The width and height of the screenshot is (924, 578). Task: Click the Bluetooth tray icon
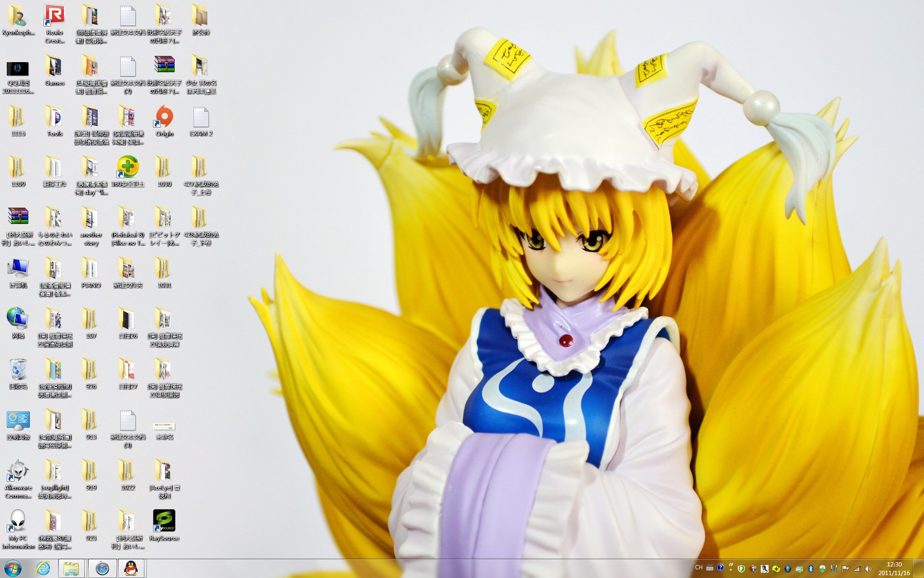coord(810,569)
